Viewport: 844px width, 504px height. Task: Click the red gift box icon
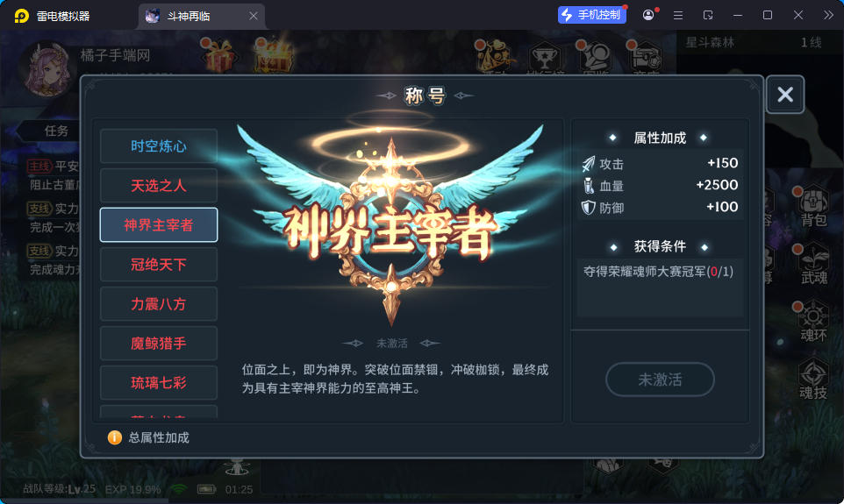point(218,56)
